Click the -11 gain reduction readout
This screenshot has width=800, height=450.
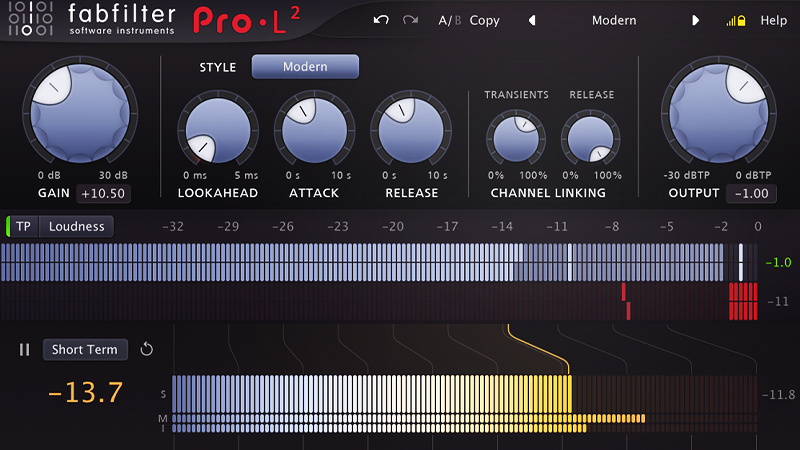[x=778, y=302]
